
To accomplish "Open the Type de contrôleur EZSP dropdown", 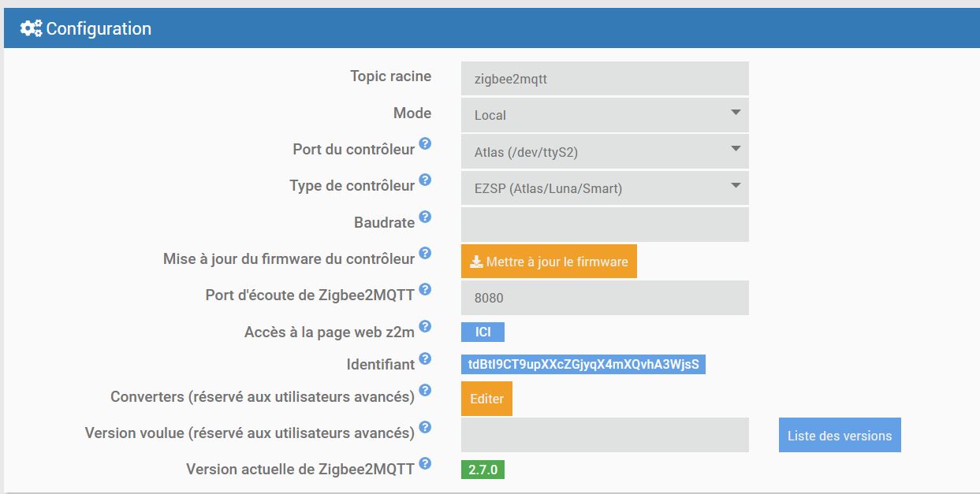I will coord(605,188).
